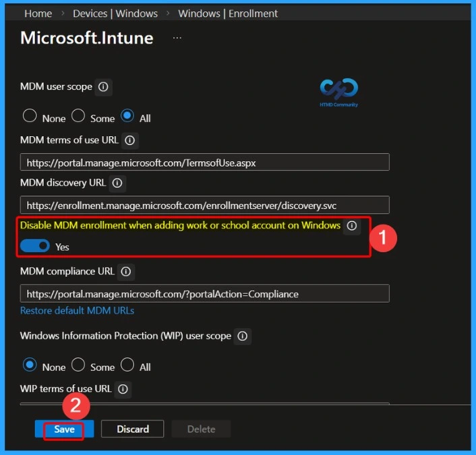Save the MDM configuration
This screenshot has width=476, height=455.
pos(64,429)
